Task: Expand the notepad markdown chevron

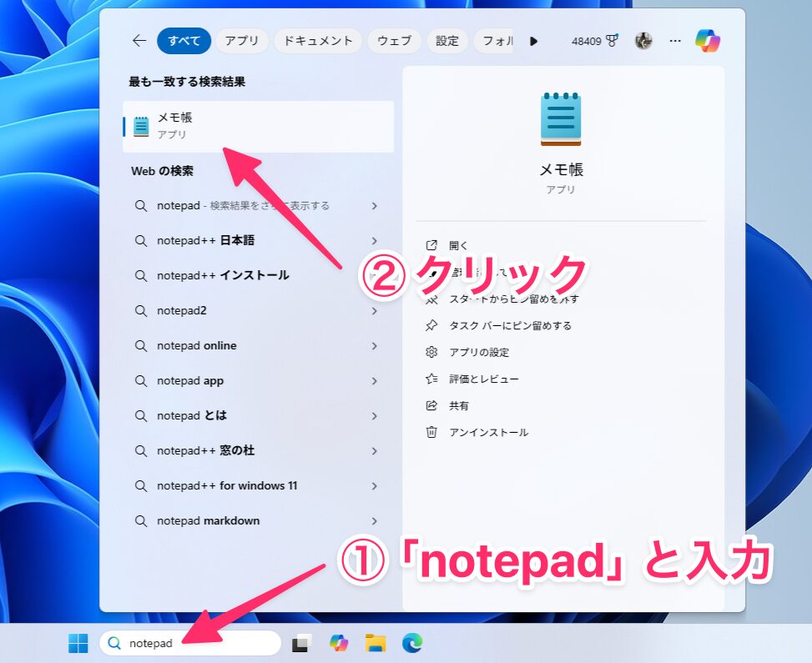Action: (x=375, y=521)
